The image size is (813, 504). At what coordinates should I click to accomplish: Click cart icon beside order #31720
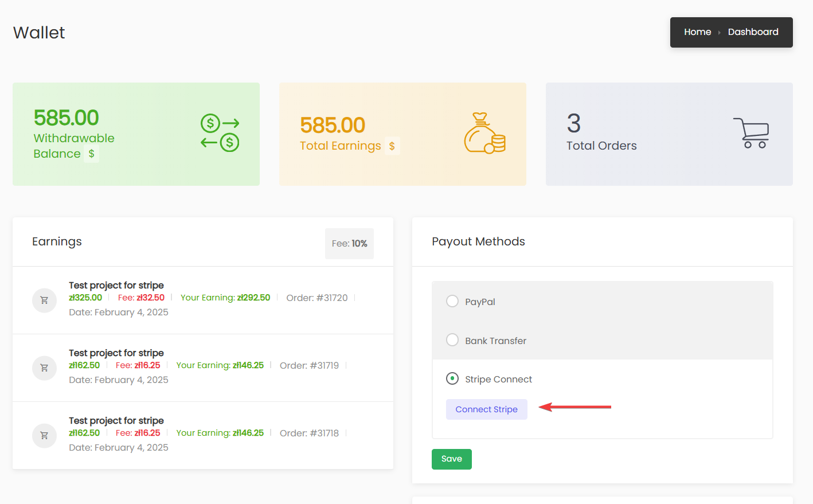(44, 300)
